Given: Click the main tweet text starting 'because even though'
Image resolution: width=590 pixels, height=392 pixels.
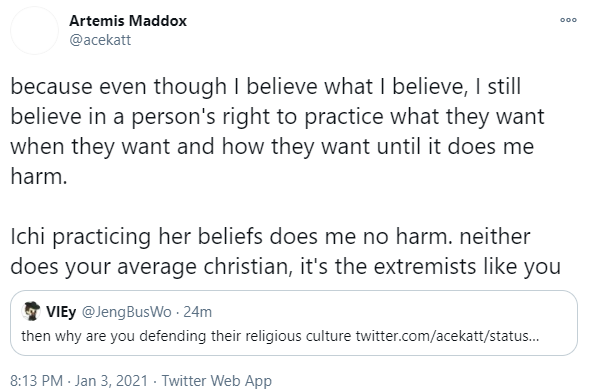Looking at the screenshot, I should [277, 131].
